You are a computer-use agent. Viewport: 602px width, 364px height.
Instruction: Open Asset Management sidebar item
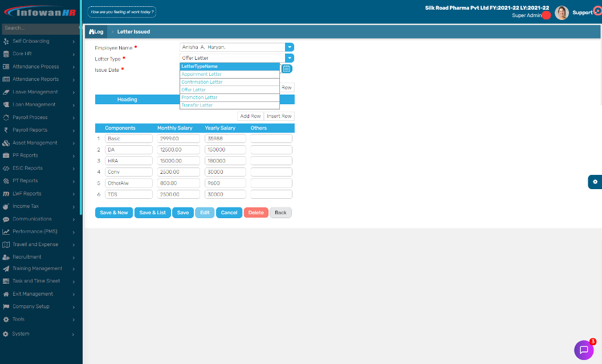coord(35,143)
